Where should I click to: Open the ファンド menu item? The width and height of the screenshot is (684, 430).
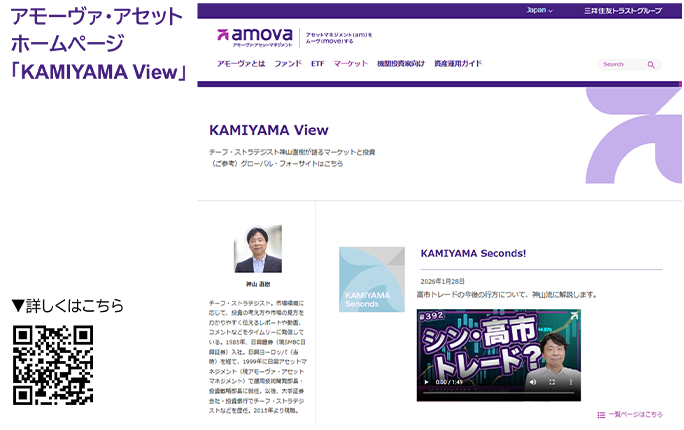click(288, 64)
